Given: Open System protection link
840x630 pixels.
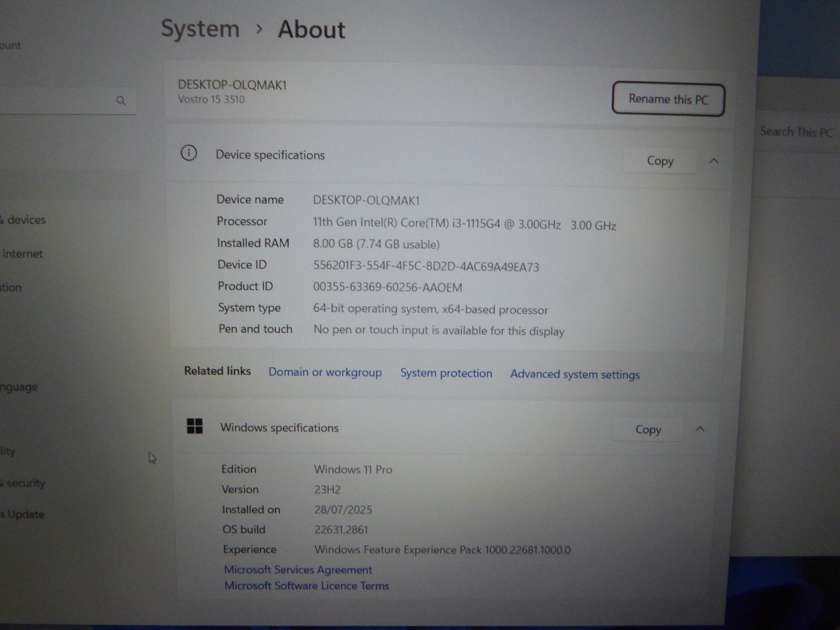Looking at the screenshot, I should [446, 373].
